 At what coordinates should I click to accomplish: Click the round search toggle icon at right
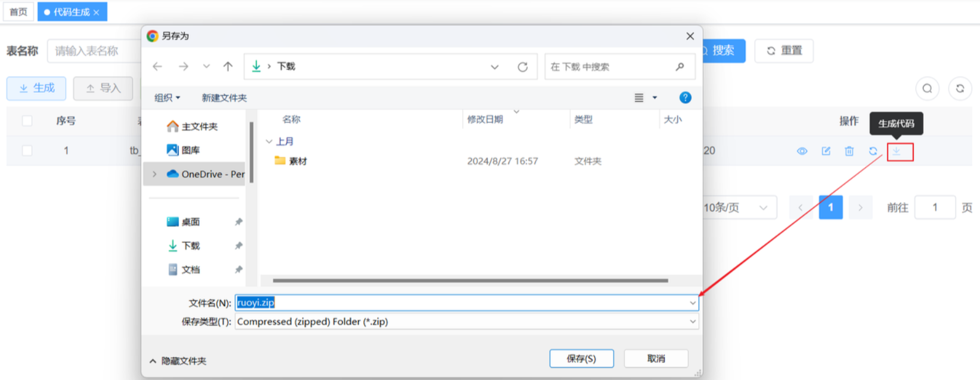coord(927,88)
